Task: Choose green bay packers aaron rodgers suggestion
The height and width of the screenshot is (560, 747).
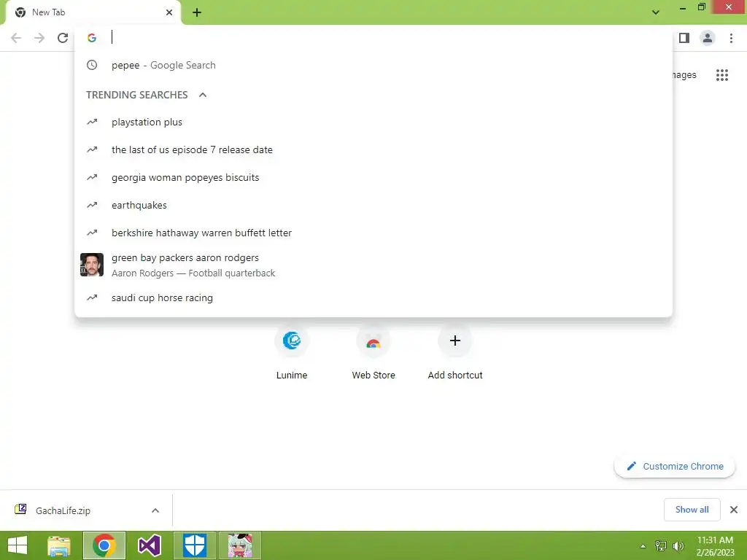Action: [373, 265]
